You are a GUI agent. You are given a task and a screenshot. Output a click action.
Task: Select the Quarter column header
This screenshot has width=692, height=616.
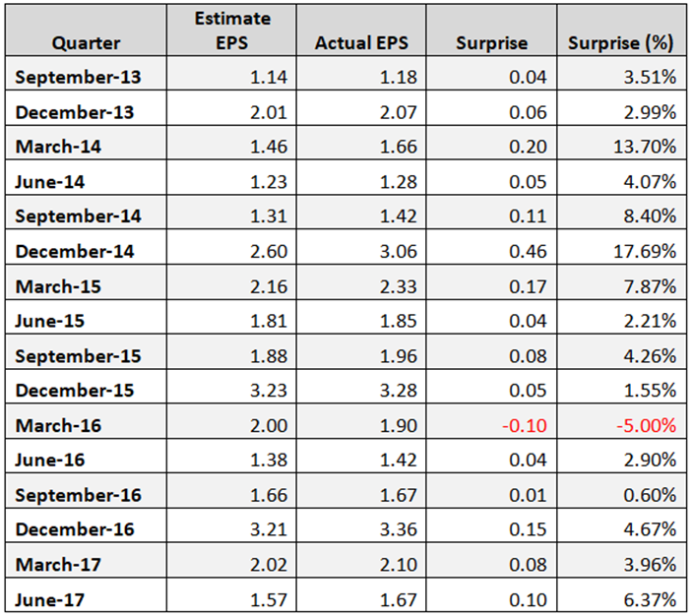coord(86,31)
